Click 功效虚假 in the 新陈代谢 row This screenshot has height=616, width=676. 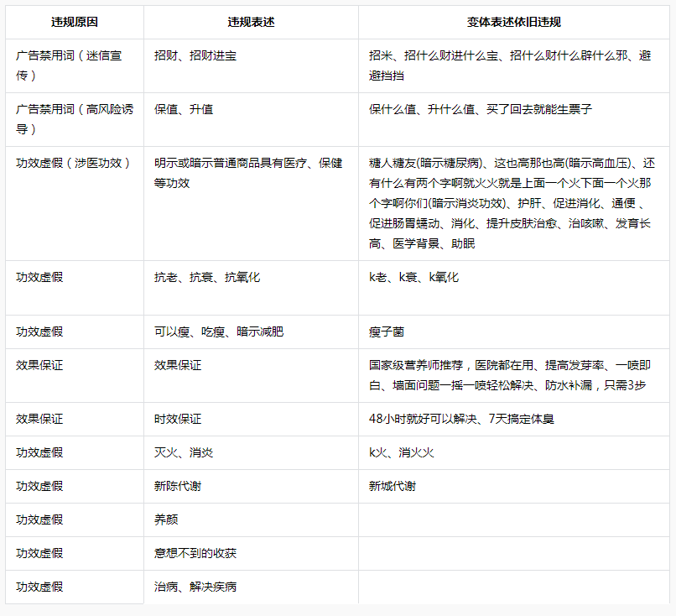click(x=75, y=486)
